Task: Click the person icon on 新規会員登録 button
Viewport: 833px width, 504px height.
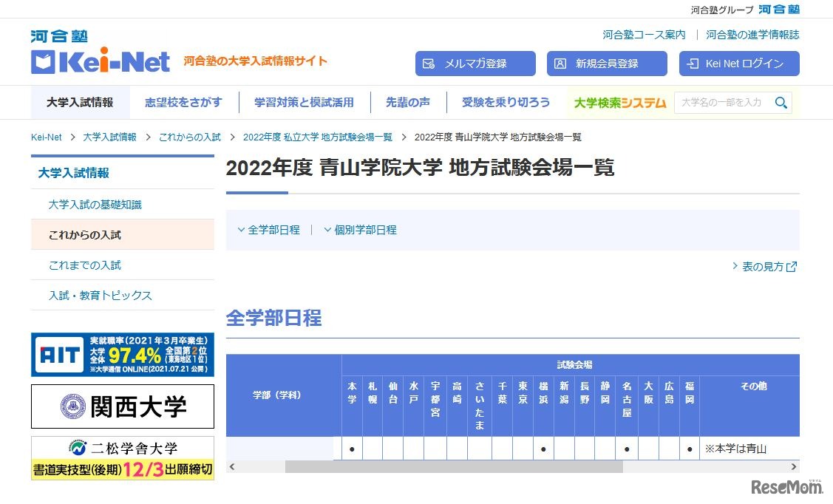Action: (560, 64)
